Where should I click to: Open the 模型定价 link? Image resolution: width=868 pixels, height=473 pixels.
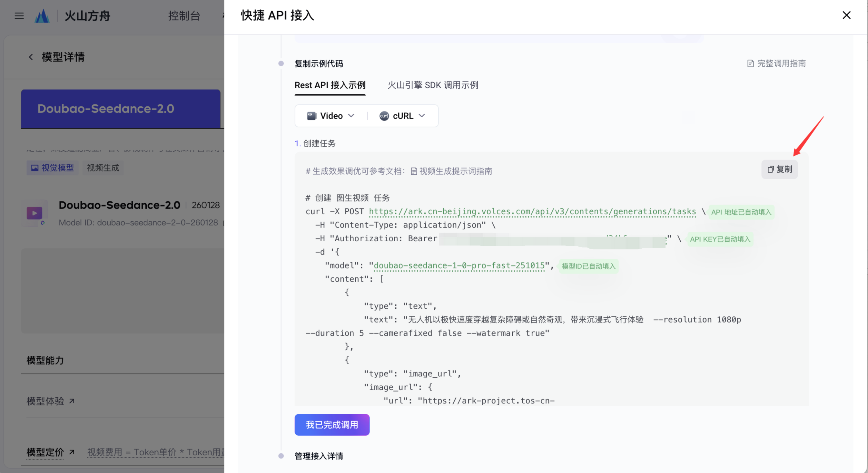coord(51,452)
